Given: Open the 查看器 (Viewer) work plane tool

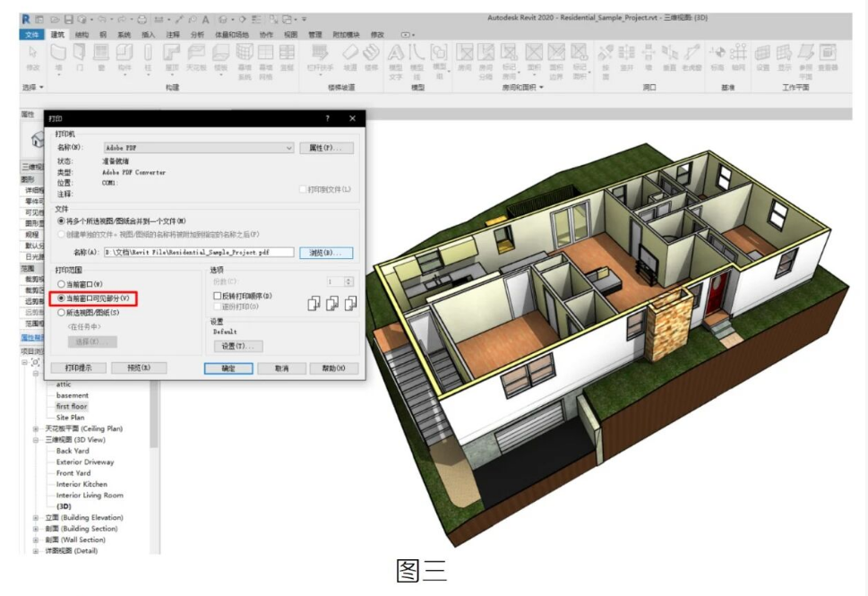Looking at the screenshot, I should point(828,57).
